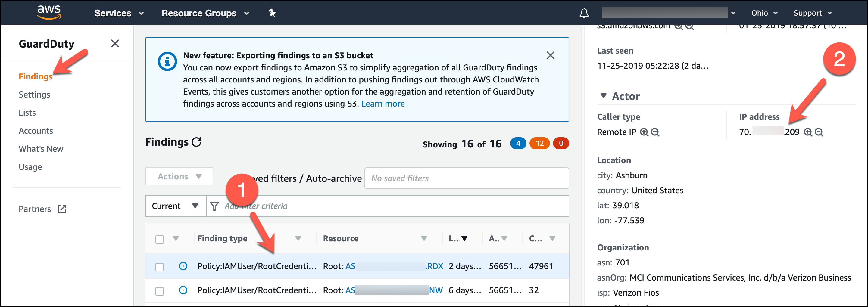Click severity icon of the 2 days finding
This screenshot has width=868, height=307.
click(183, 266)
